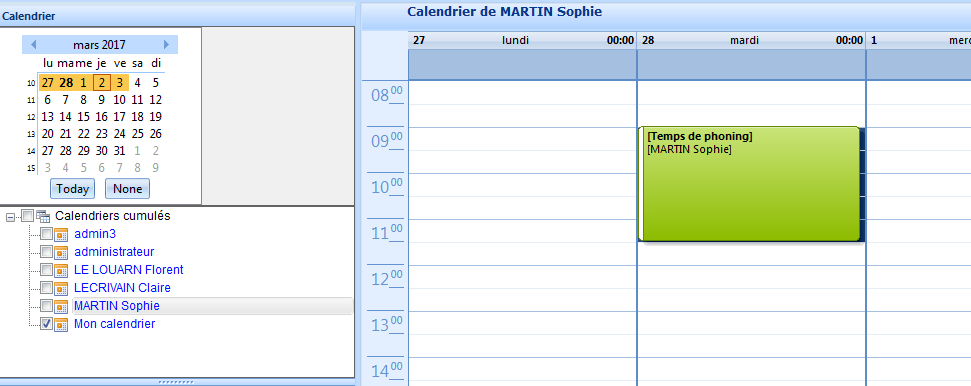Enable the admin3 calendar checkbox

(x=46, y=234)
